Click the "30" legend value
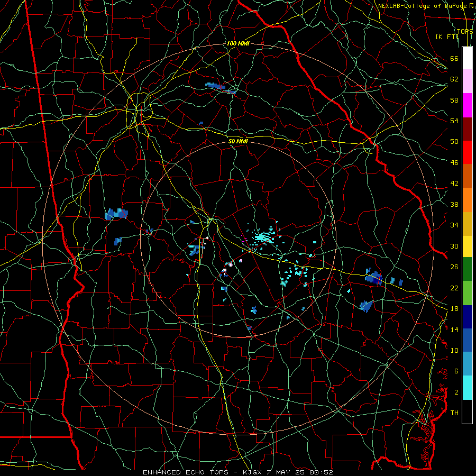The image size is (476, 476). coord(454,246)
